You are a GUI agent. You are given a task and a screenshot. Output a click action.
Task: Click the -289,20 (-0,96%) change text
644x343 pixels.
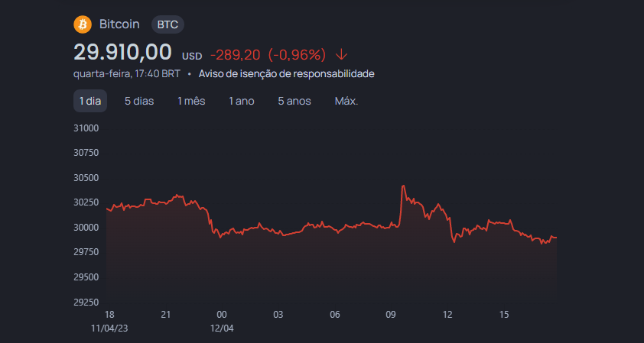point(268,54)
